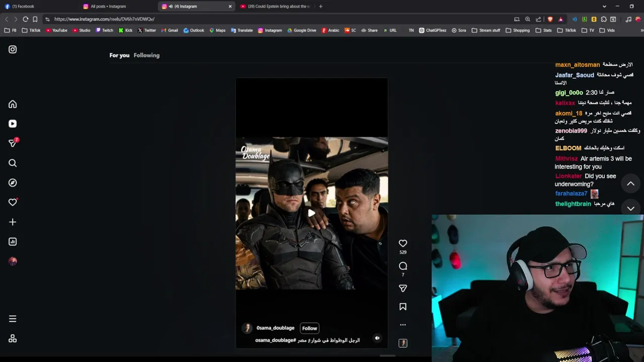This screenshot has width=644, height=362.
Task: Open the 'Also from Meta' icon
Action: pyautogui.click(x=13, y=339)
